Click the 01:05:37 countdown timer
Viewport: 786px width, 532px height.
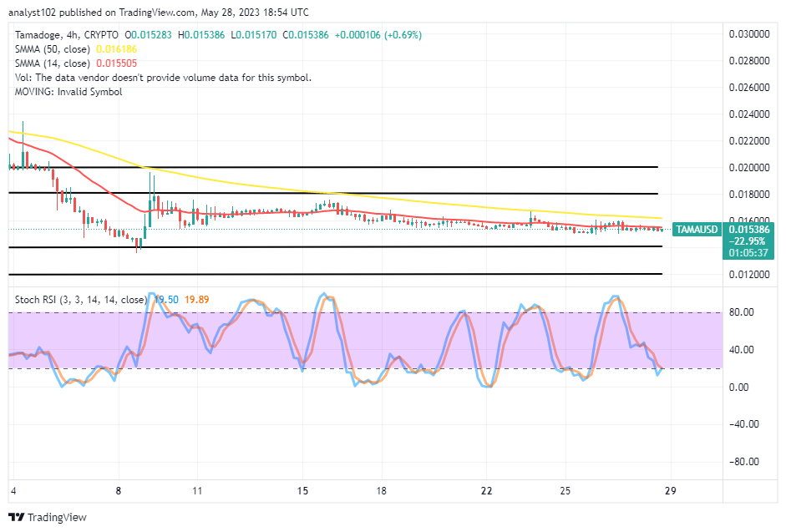click(x=748, y=253)
